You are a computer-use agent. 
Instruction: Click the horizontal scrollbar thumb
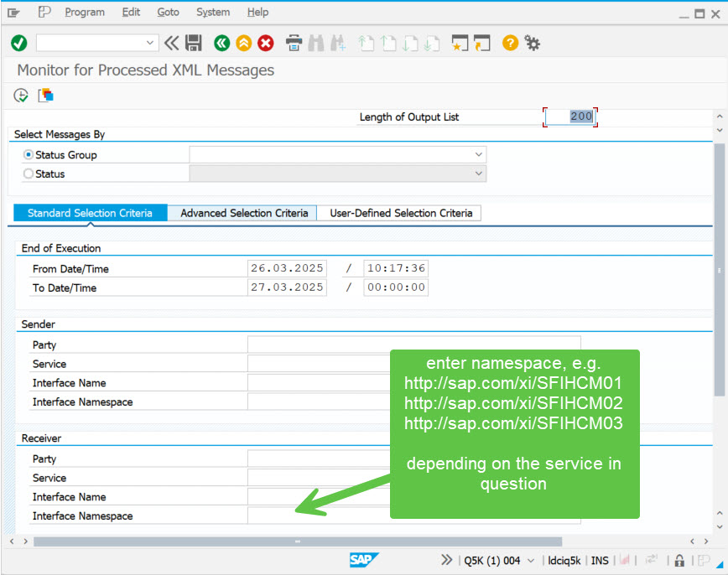298,541
